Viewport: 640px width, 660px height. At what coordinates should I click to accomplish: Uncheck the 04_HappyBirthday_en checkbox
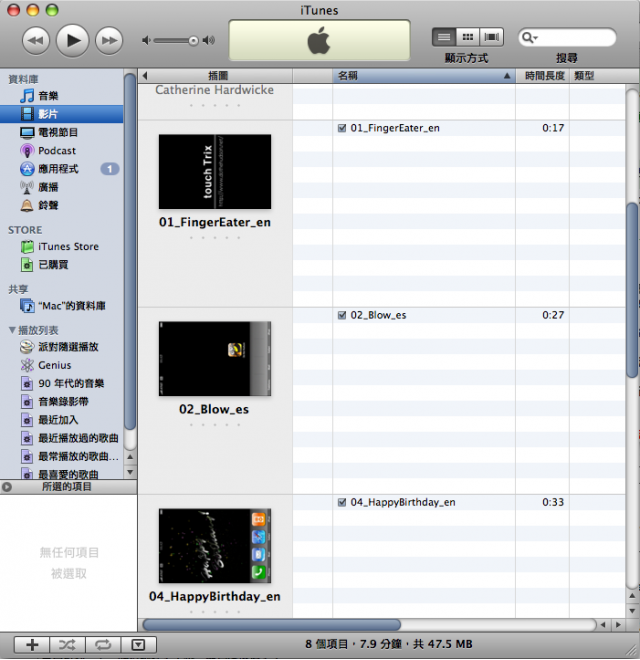(342, 502)
